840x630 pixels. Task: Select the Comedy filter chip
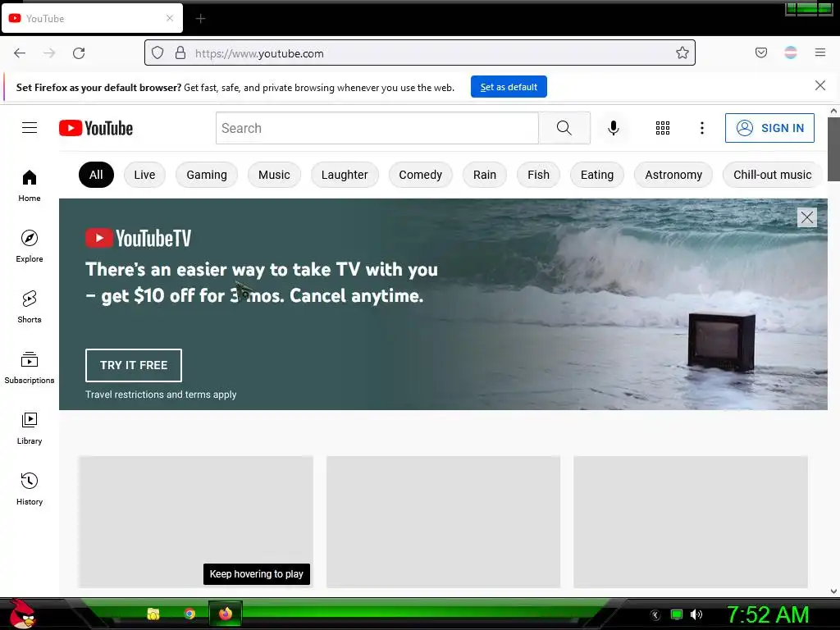(421, 175)
